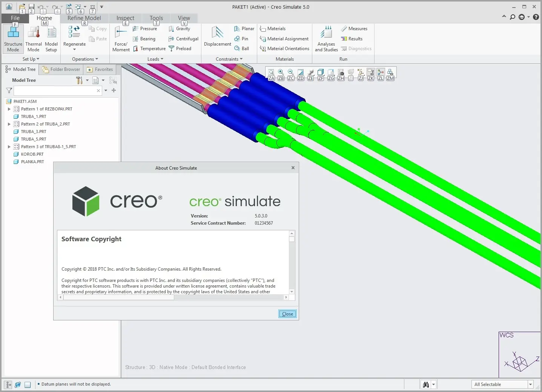Viewport: 542px width, 392px height.
Task: Click the copyright text horizontal scrollbar
Action: click(x=173, y=297)
